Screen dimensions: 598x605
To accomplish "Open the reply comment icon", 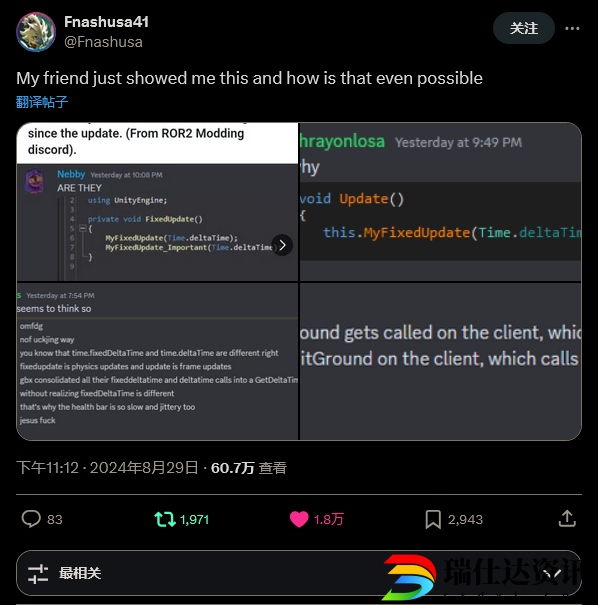I will [31, 519].
